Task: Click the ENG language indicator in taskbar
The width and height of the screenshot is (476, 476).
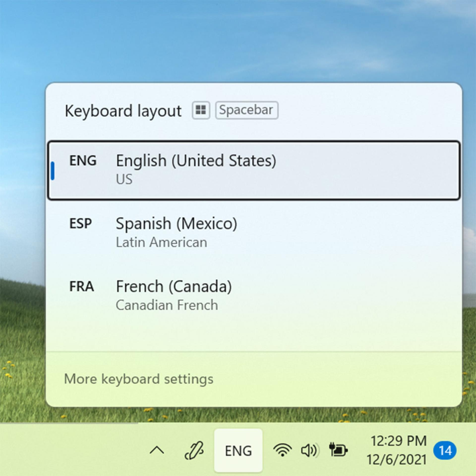Action: [238, 450]
